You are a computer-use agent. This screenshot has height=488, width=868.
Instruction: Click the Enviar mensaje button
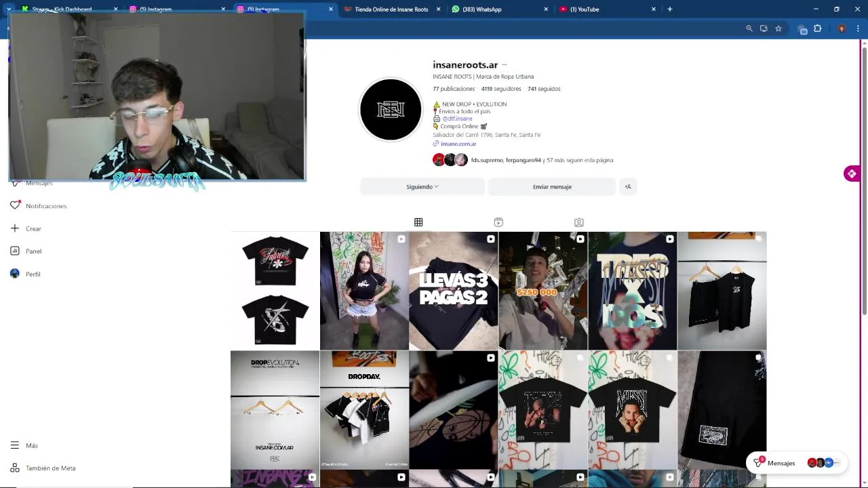[x=552, y=186]
